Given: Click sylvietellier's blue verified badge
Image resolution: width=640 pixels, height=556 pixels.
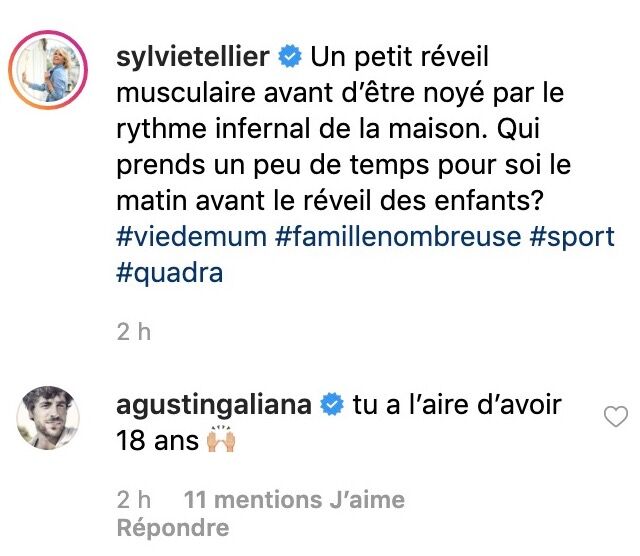Looking at the screenshot, I should (x=290, y=56).
